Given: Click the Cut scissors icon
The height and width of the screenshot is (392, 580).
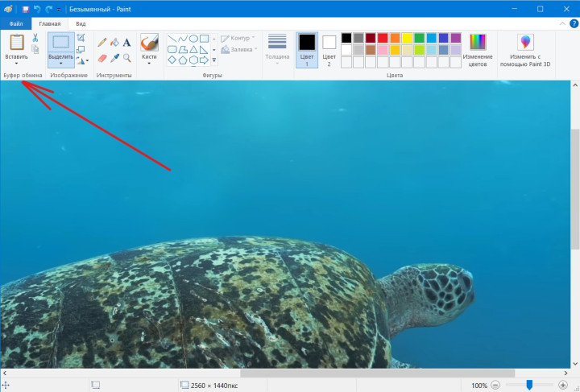Looking at the screenshot, I should [x=35, y=38].
